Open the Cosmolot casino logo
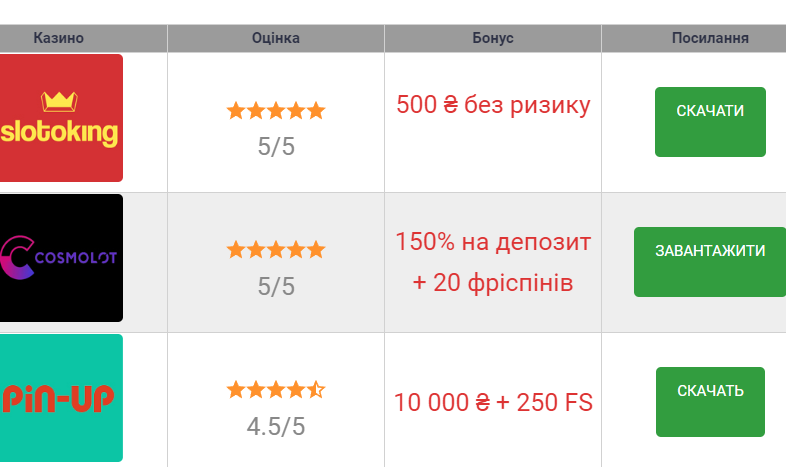 click(x=61, y=258)
